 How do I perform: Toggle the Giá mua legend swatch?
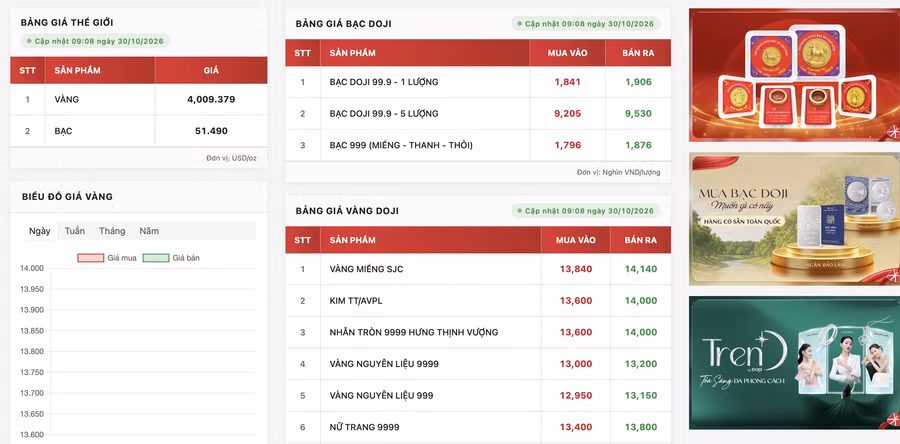tap(91, 258)
